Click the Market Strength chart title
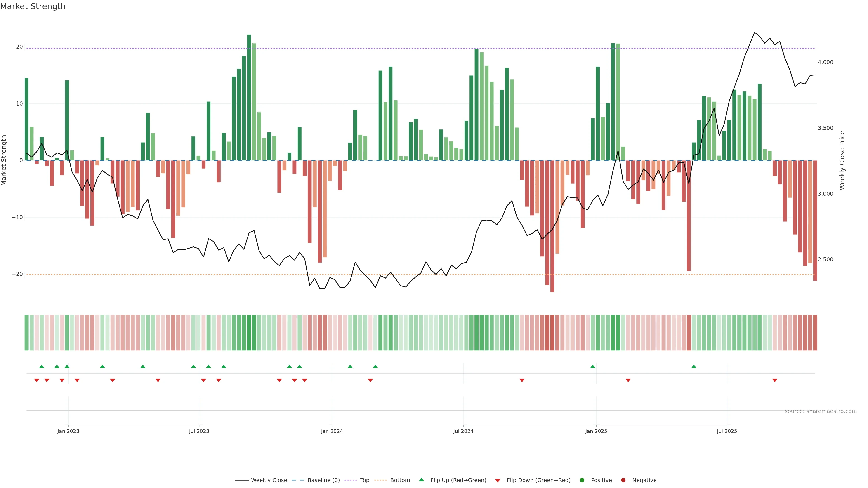868x488 pixels. [x=33, y=6]
